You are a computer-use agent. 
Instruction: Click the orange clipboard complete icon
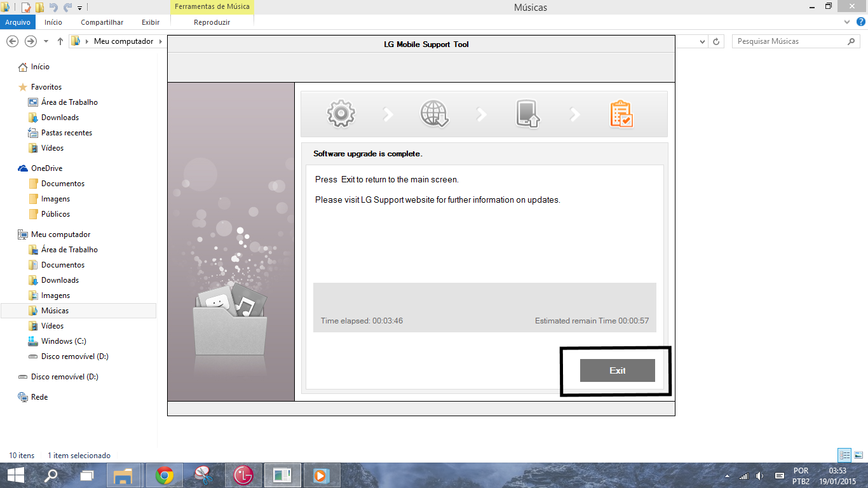point(621,114)
